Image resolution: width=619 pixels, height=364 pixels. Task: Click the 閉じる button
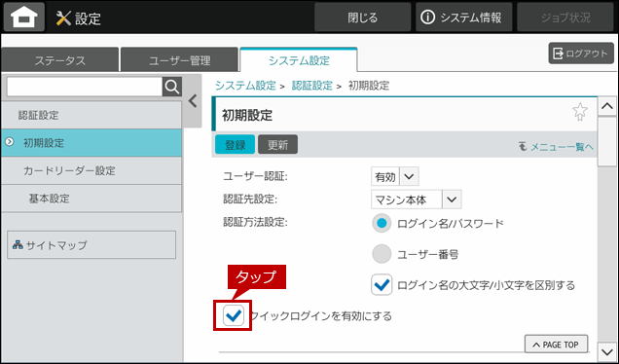[x=362, y=18]
